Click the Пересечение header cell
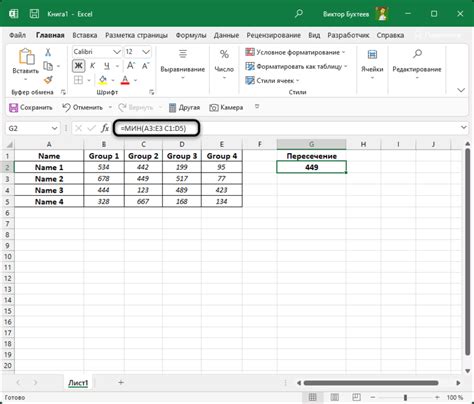Screen dimensions: 474x404 tap(311, 156)
